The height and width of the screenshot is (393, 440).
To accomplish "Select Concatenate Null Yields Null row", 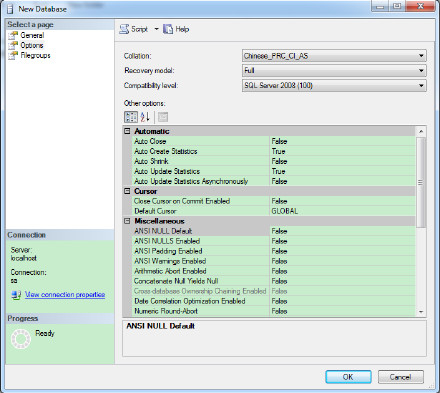I will point(274,281).
